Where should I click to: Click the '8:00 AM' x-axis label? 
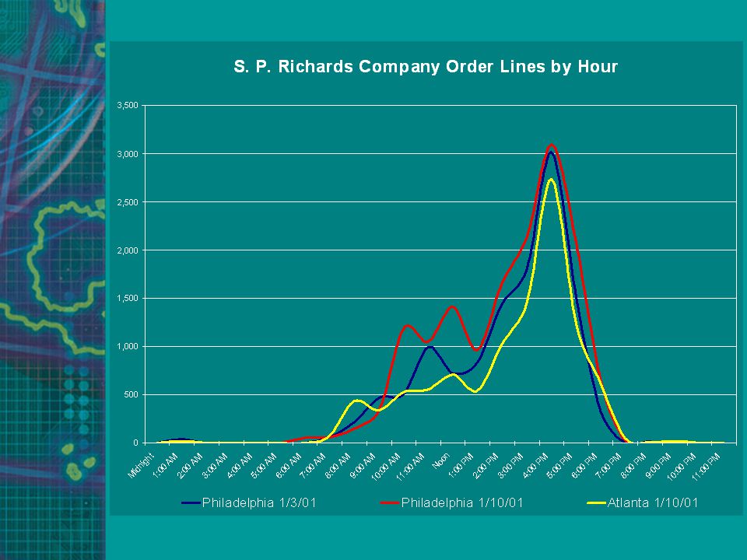[338, 465]
